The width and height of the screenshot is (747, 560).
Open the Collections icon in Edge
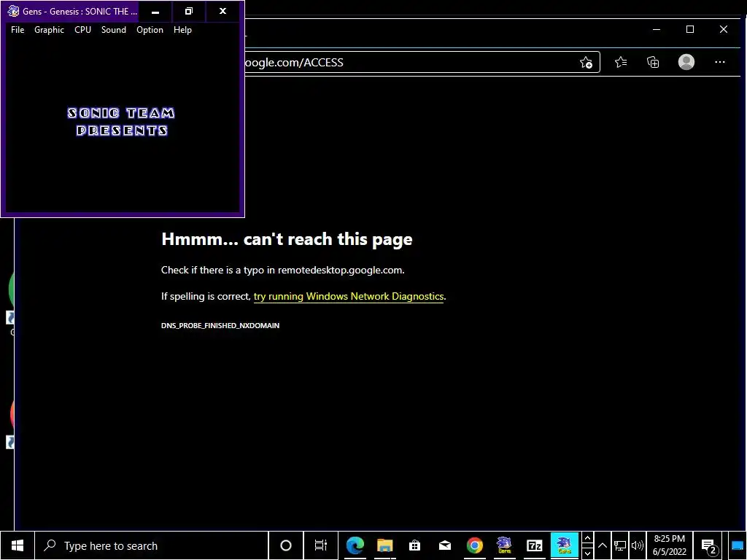653,63
